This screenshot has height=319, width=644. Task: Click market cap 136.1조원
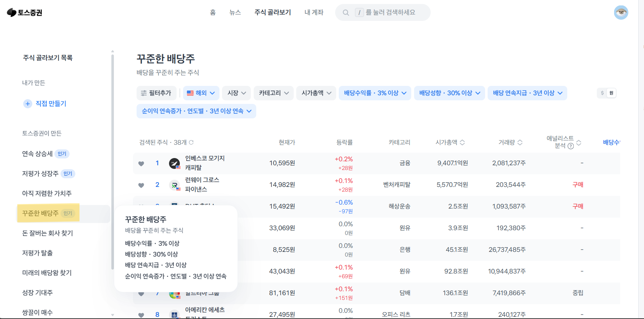point(455,293)
